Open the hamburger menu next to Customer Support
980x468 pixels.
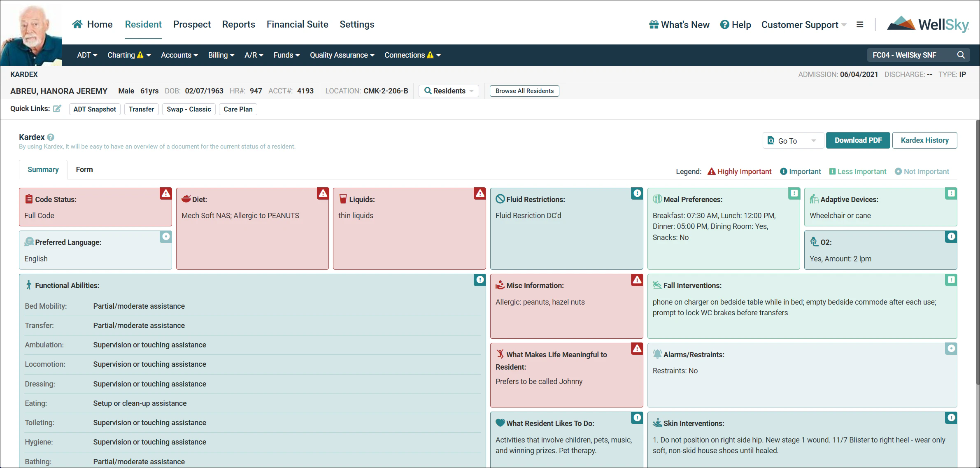(x=860, y=24)
